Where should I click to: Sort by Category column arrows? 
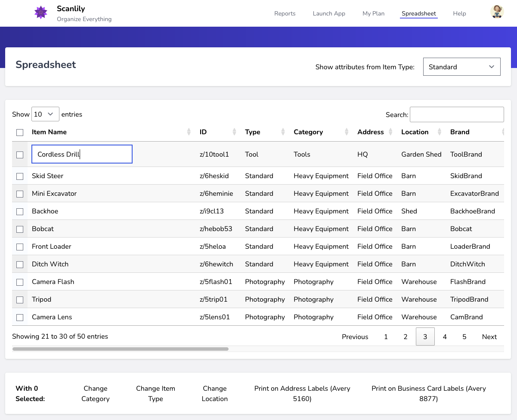pyautogui.click(x=347, y=132)
